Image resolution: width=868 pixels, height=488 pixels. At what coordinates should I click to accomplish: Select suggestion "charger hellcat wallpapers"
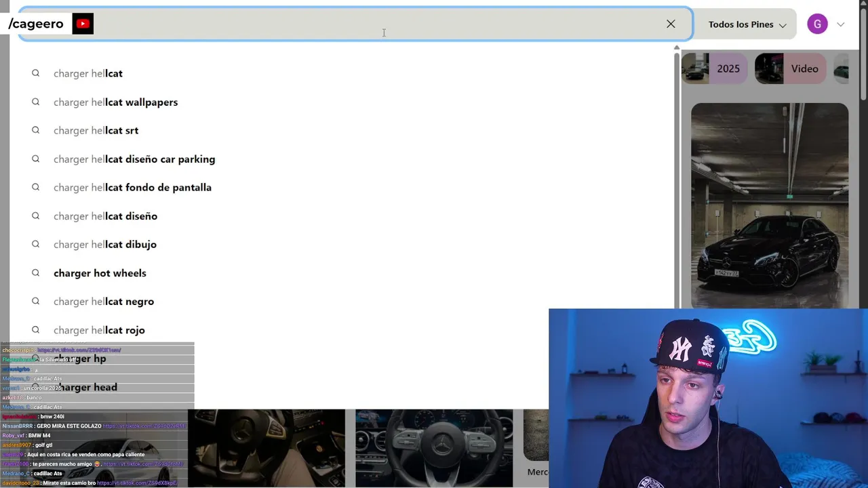tap(115, 102)
